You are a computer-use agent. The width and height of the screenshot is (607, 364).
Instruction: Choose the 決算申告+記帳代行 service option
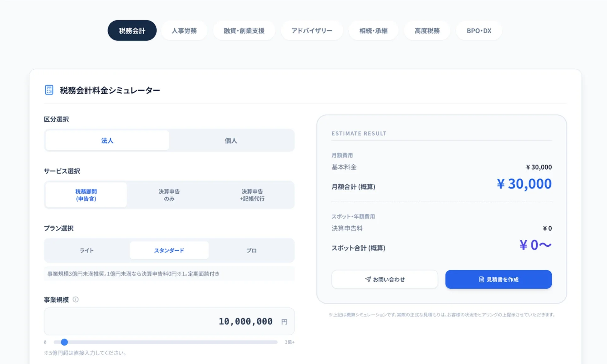pyautogui.click(x=252, y=195)
